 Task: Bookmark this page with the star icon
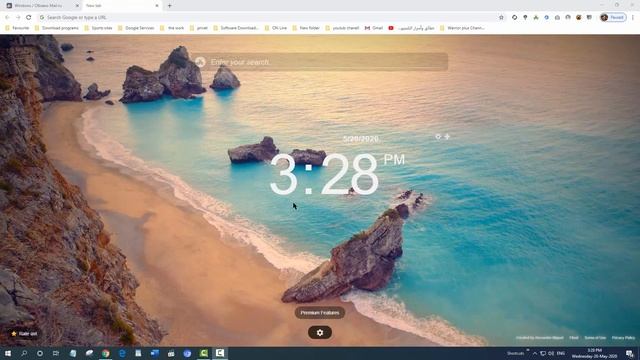tap(501, 18)
